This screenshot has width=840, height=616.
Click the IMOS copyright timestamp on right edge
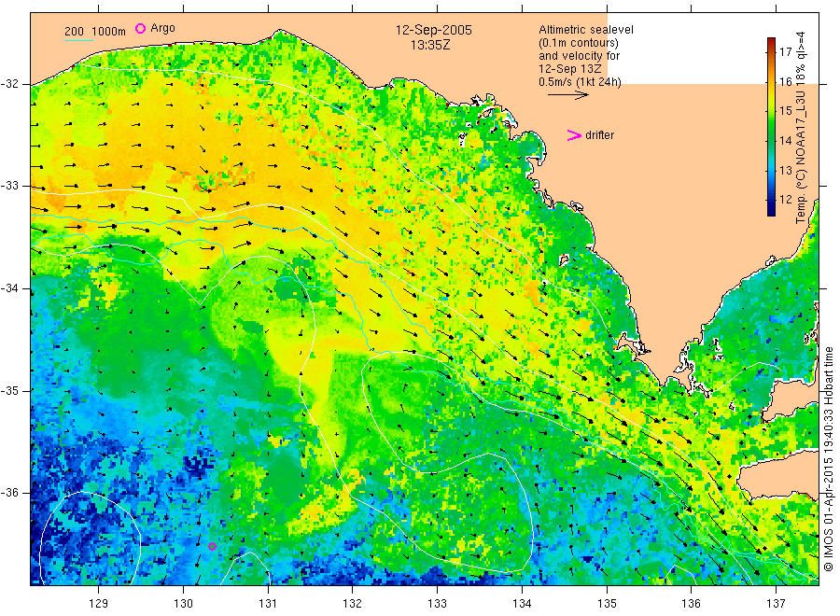829,458
